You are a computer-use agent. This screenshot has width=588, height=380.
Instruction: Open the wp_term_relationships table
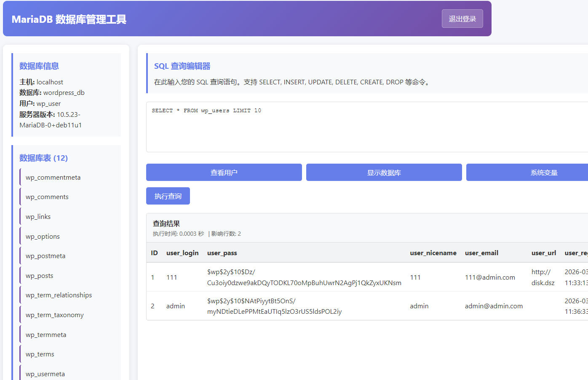click(x=59, y=295)
